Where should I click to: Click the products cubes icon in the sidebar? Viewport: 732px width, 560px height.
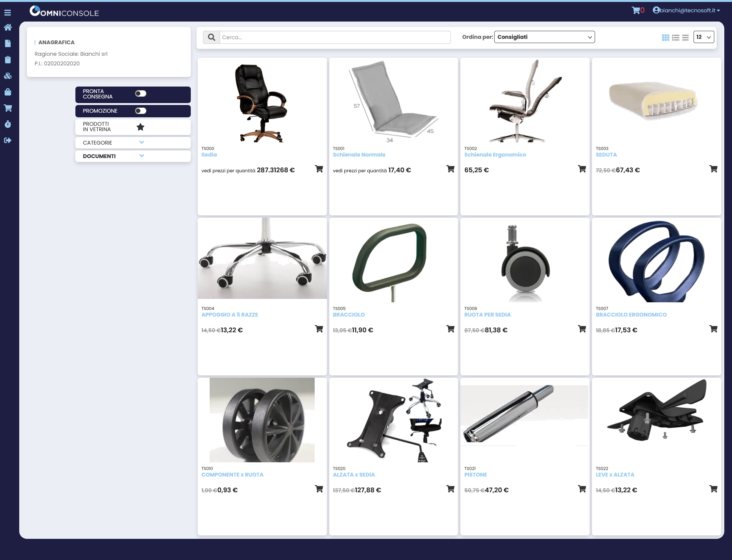(x=8, y=75)
